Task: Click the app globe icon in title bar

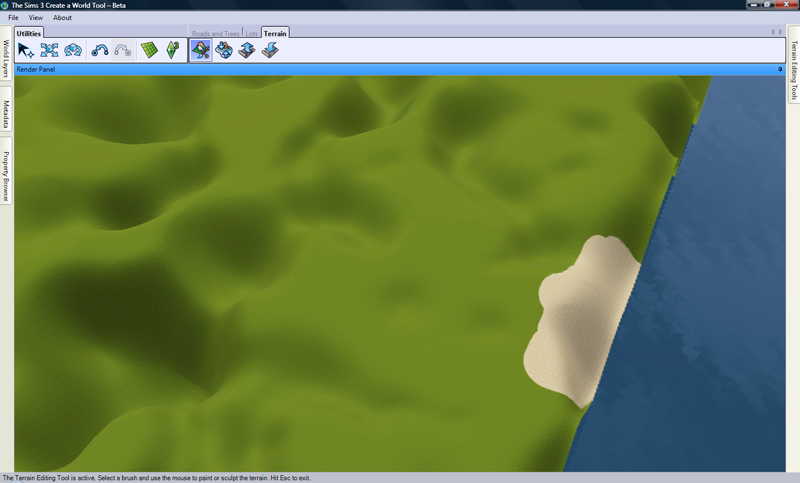Action: 5,5
